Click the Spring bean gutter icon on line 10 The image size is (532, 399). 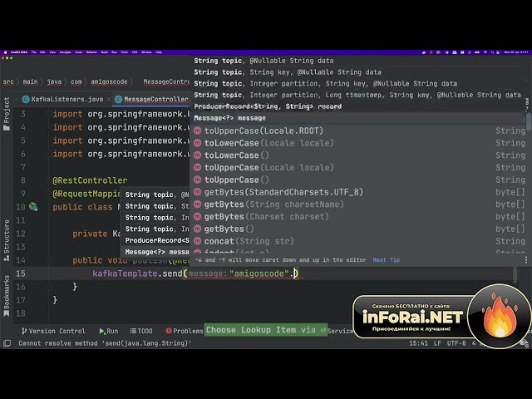click(33, 207)
